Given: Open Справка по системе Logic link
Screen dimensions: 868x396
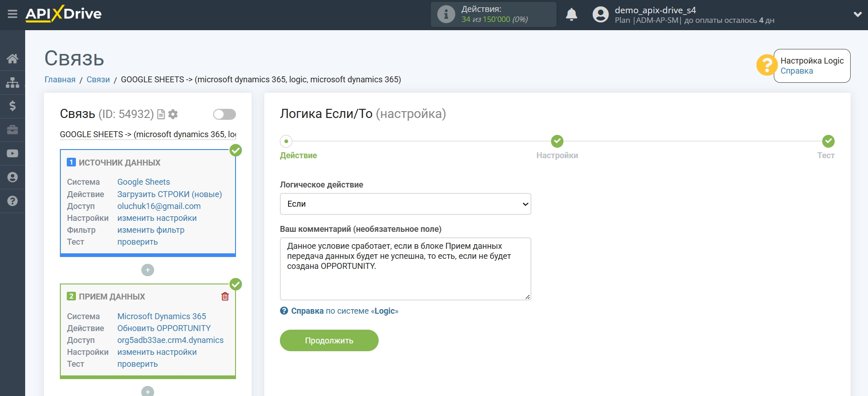Looking at the screenshot, I should [339, 311].
